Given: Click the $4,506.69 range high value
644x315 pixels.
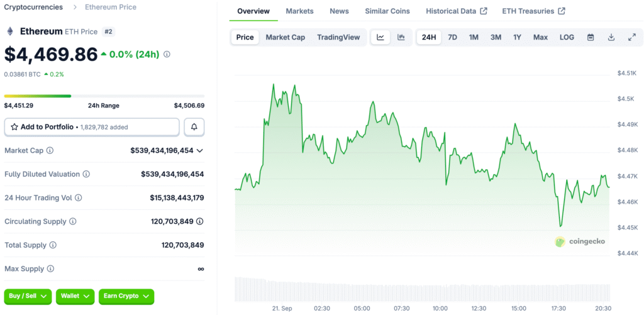Looking at the screenshot, I should 189,106.
